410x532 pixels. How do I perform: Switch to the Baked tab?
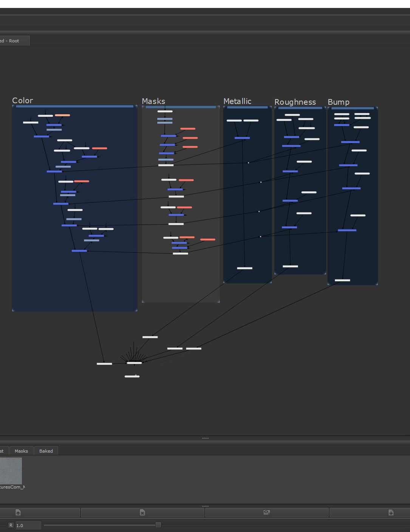[x=46, y=451]
